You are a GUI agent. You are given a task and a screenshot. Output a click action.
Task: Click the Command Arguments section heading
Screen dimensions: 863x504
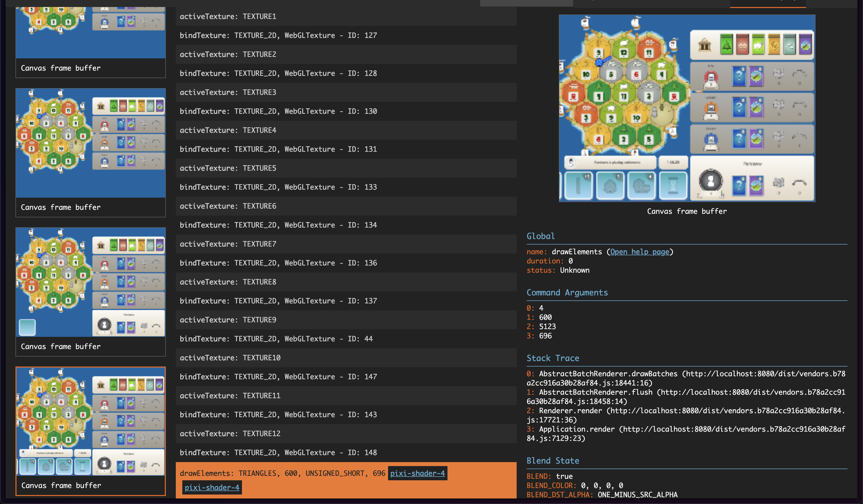click(567, 293)
